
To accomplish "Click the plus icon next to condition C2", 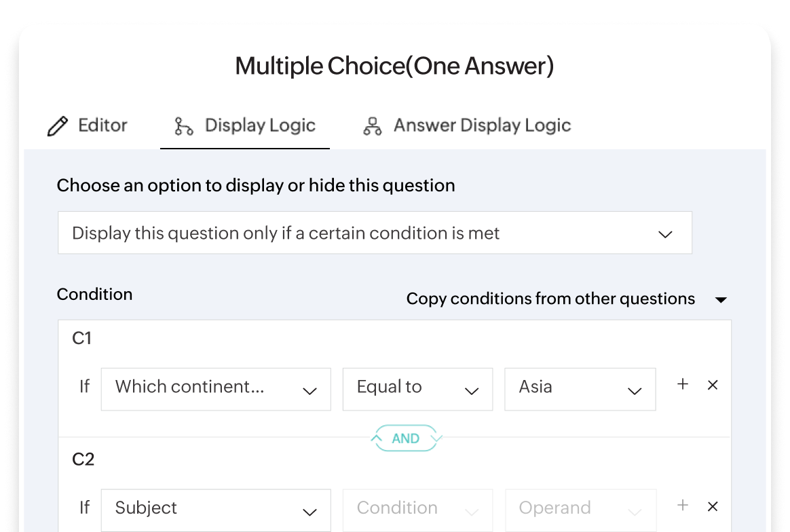I will click(x=682, y=506).
